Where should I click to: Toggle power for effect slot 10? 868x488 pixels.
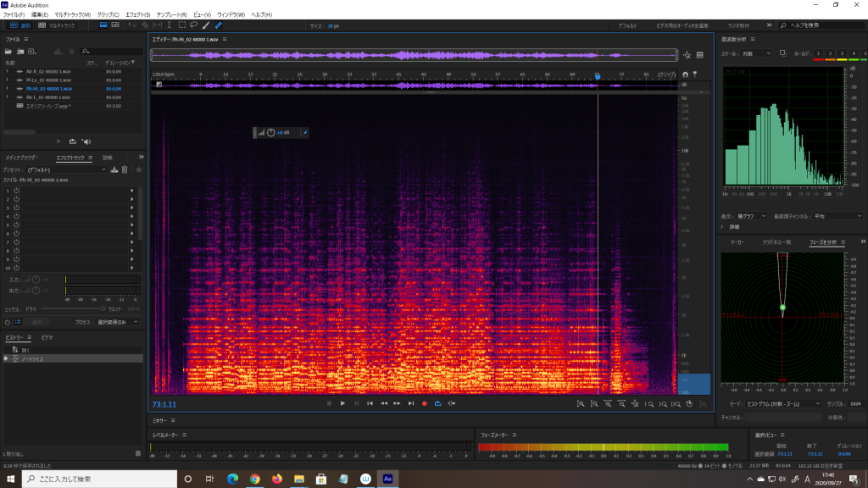(x=17, y=268)
